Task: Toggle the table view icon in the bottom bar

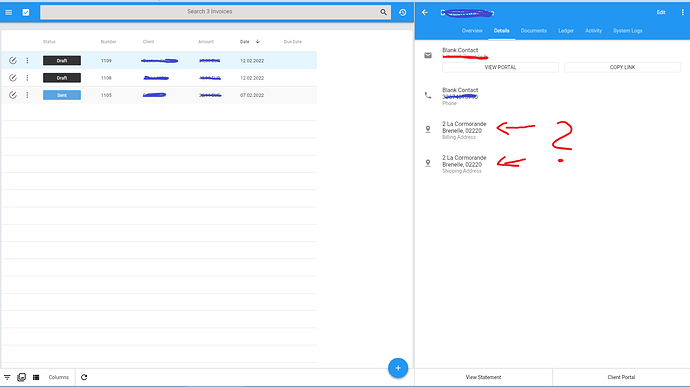Action: click(36, 377)
